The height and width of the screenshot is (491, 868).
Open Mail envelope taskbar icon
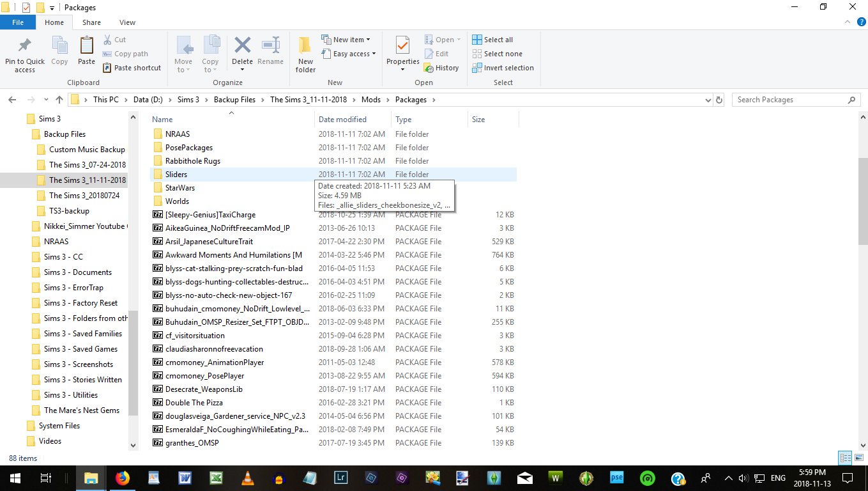tap(525, 478)
